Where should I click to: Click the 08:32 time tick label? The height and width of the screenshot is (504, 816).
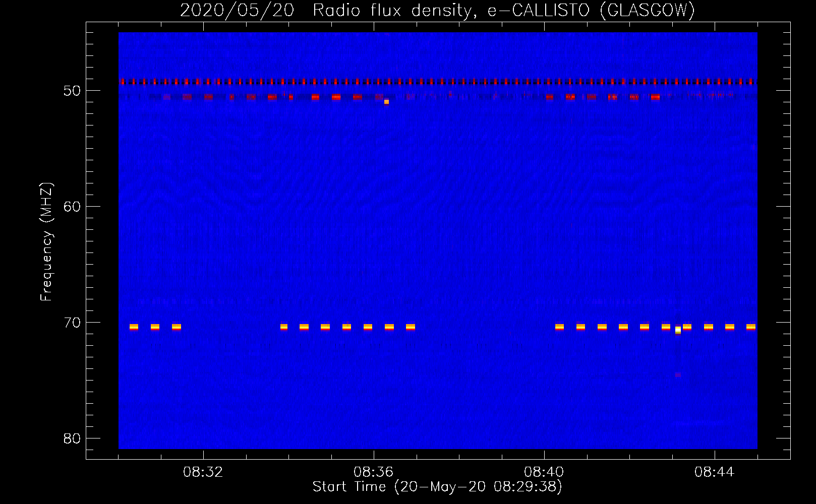tap(203, 472)
